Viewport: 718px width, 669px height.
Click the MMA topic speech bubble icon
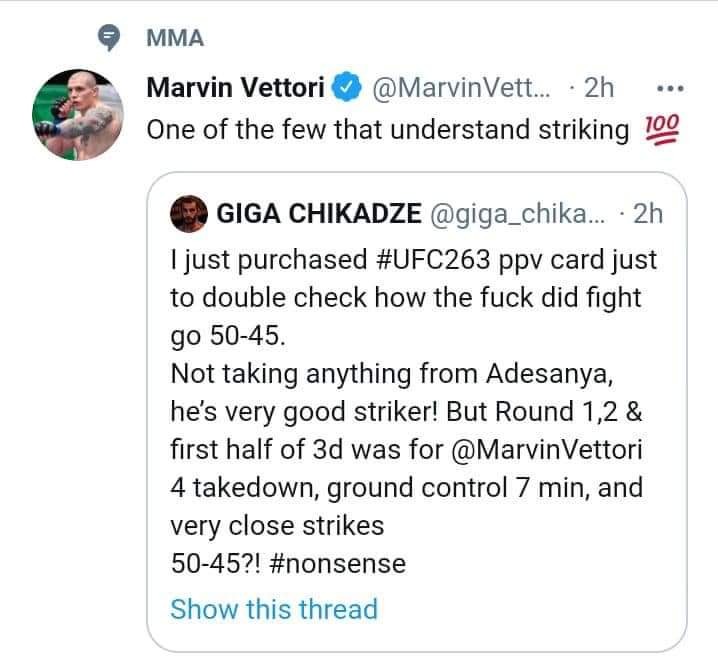(109, 37)
